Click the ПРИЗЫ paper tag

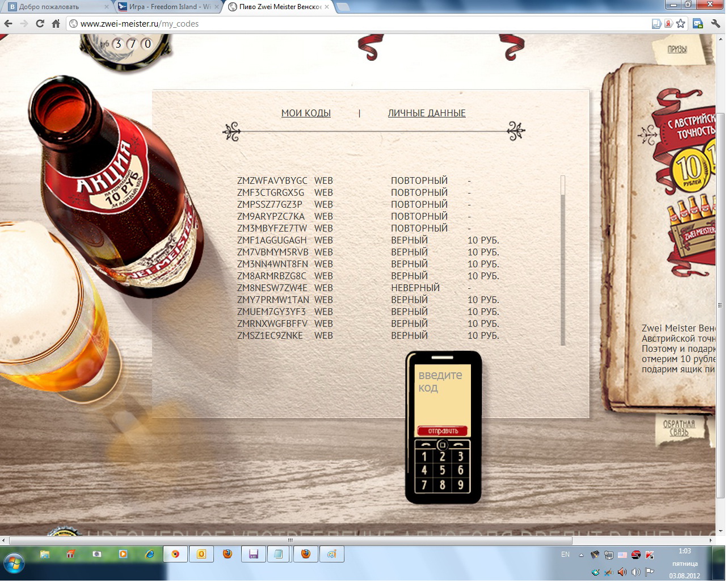(x=677, y=49)
